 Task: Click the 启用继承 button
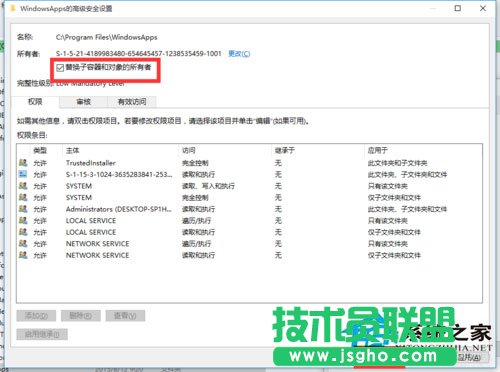coord(42,334)
